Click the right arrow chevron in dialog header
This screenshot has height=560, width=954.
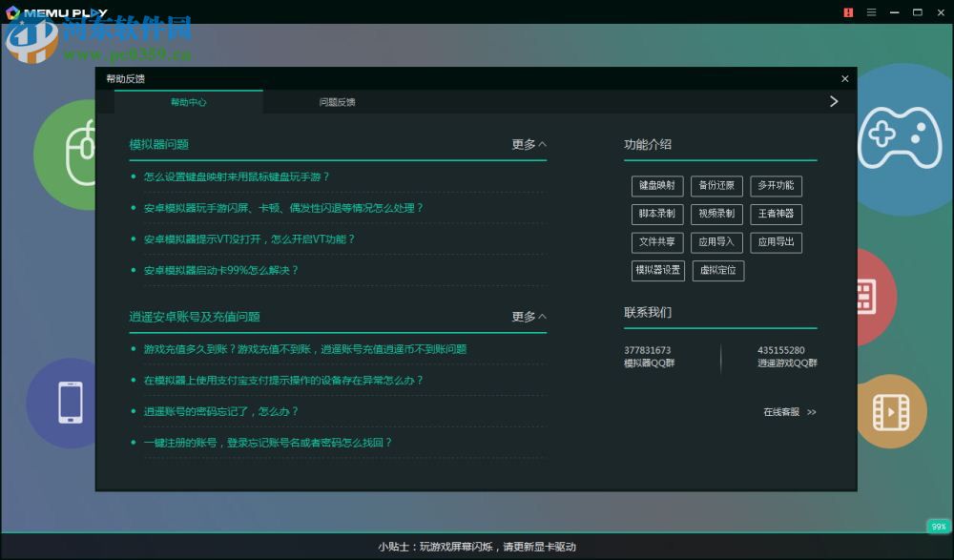click(833, 101)
